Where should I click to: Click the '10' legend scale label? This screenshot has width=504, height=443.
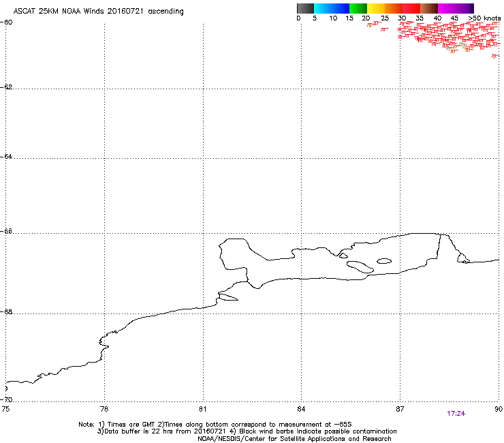(x=333, y=18)
